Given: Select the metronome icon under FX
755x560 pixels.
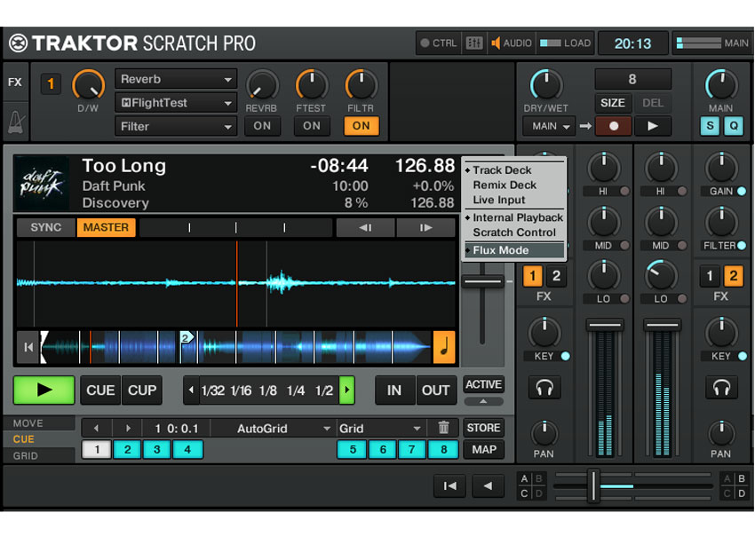Looking at the screenshot, I should (15, 122).
